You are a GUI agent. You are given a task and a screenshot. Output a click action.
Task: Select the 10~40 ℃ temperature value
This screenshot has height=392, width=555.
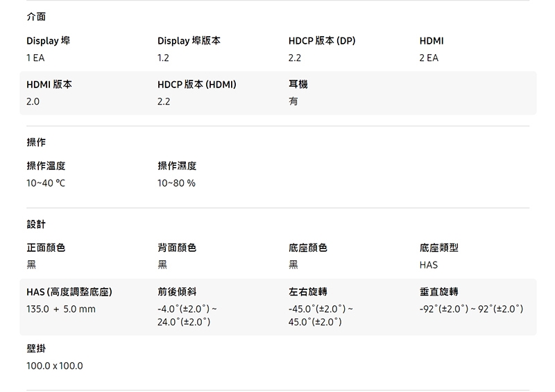point(46,183)
